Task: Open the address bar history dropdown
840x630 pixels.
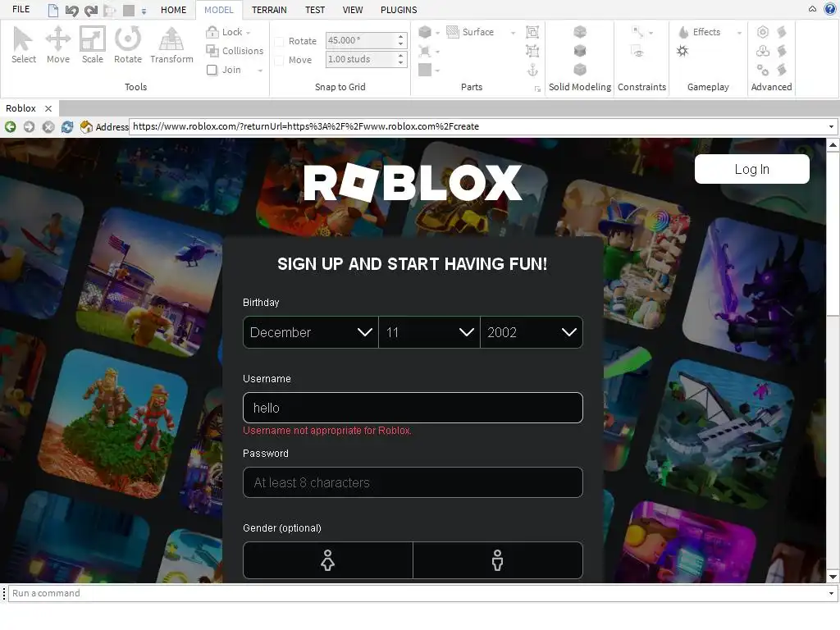Action: 831,127
